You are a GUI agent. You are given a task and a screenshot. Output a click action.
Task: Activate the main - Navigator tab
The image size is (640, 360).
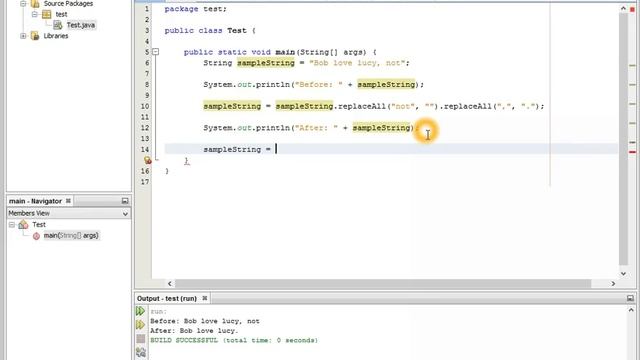click(35, 201)
